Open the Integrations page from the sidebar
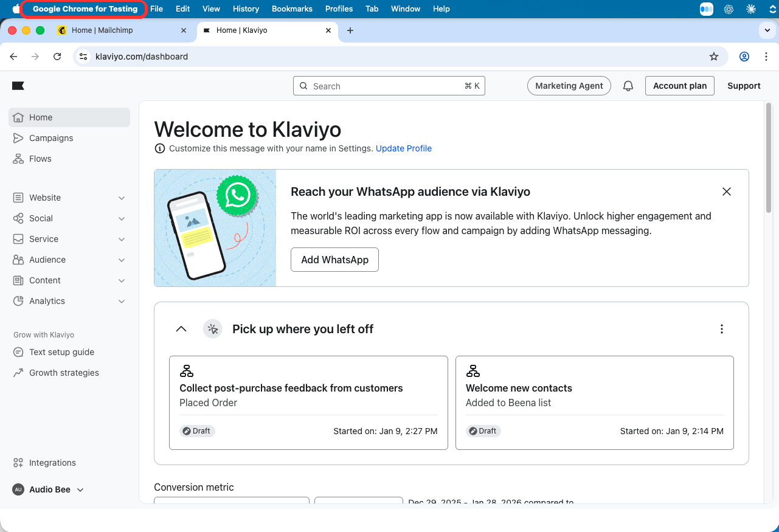 point(51,462)
